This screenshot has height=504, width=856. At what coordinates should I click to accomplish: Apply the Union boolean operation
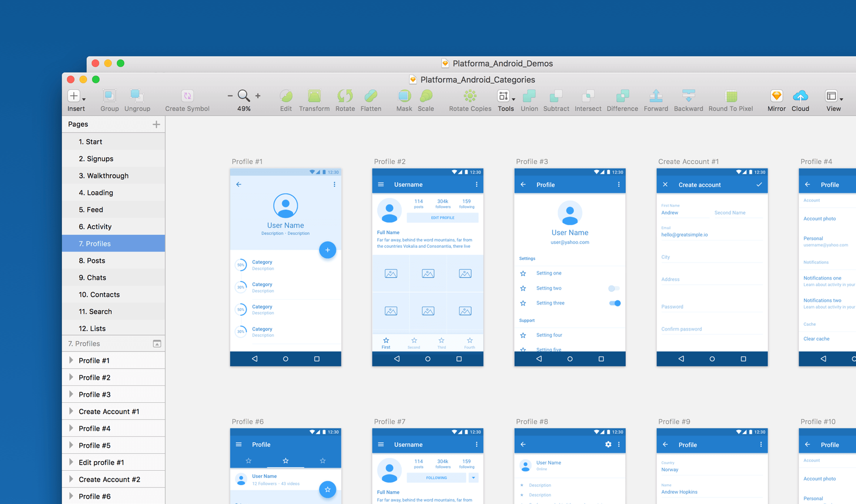click(529, 96)
